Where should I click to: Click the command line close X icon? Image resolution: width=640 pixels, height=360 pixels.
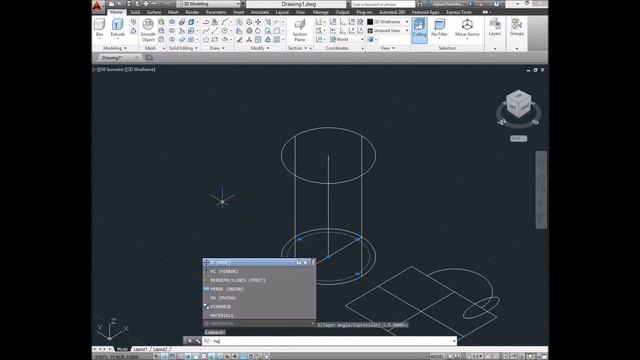(x=190, y=341)
